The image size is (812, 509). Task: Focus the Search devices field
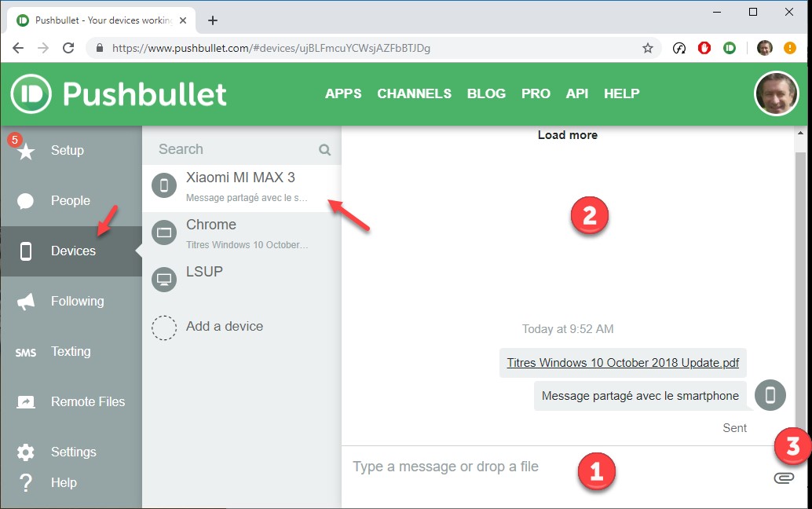[x=241, y=150]
